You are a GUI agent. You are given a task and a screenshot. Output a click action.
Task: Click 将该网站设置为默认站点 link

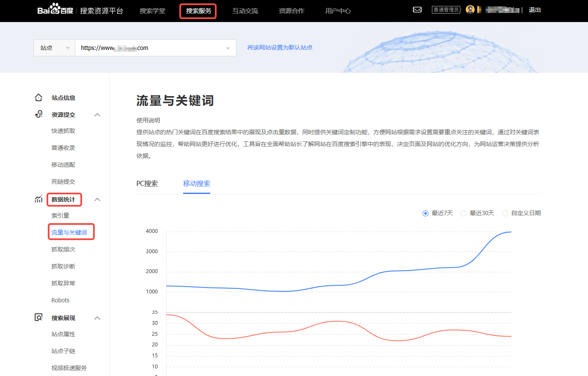point(279,47)
